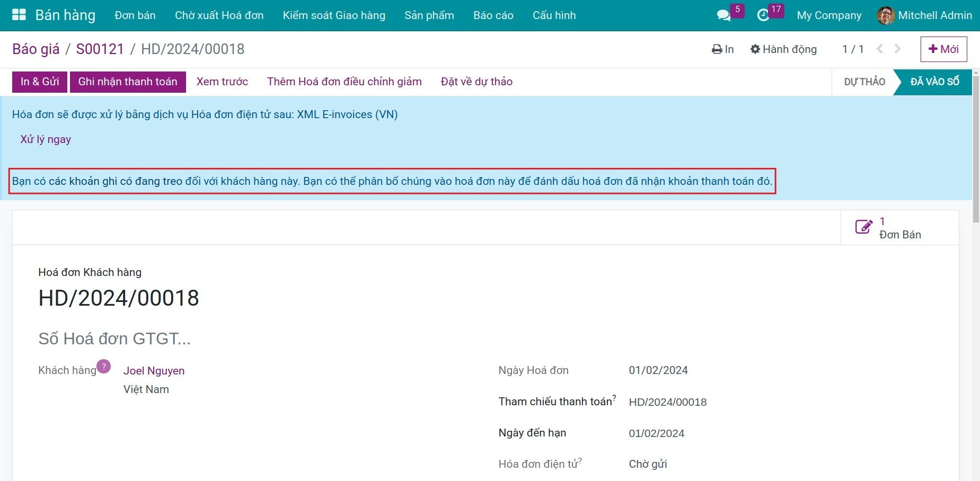Select the Dự thảo status stage
This screenshot has width=980, height=481.
tap(864, 82)
